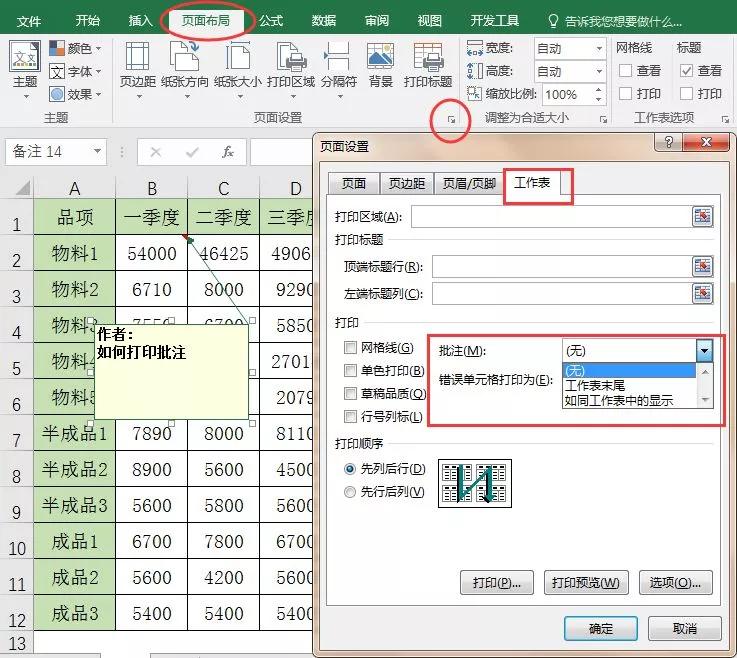Open the 颜色 theme colors menu
Viewport: 737px width, 658px height.
pos(75,48)
